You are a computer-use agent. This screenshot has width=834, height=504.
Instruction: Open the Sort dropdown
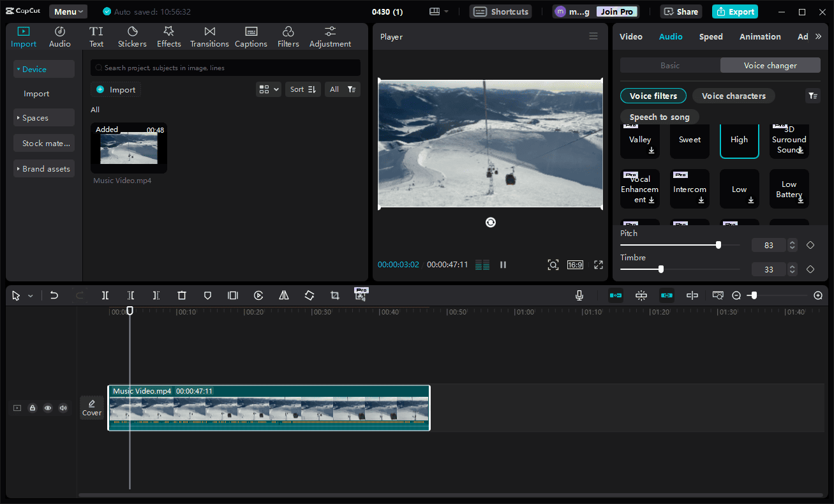pos(303,89)
